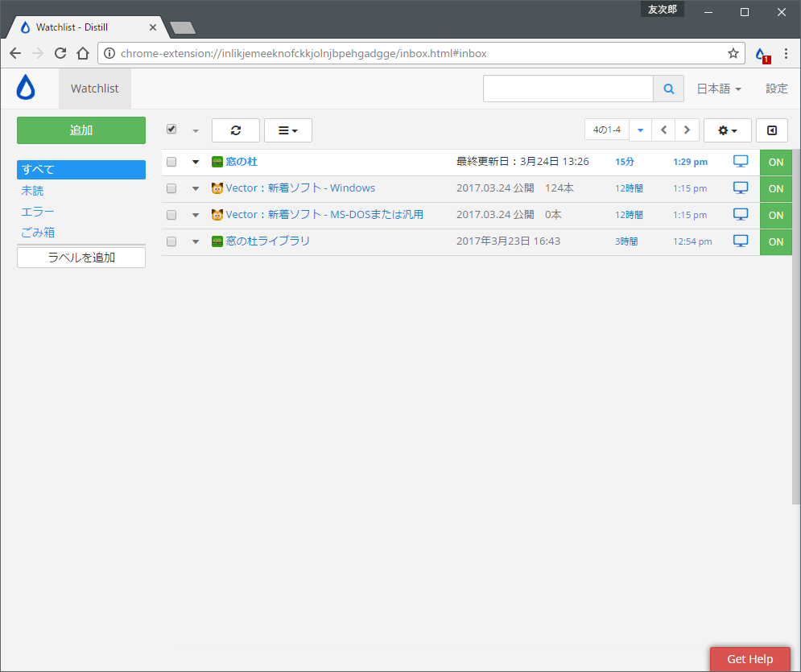Image resolution: width=801 pixels, height=672 pixels.
Task: Click the Distill extension icon in Chrome toolbar
Action: tap(762, 54)
